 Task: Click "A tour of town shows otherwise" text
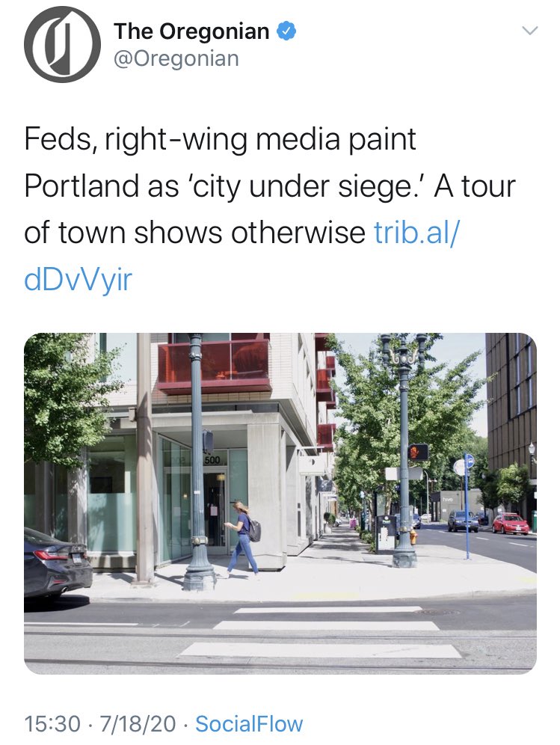[x=270, y=209]
